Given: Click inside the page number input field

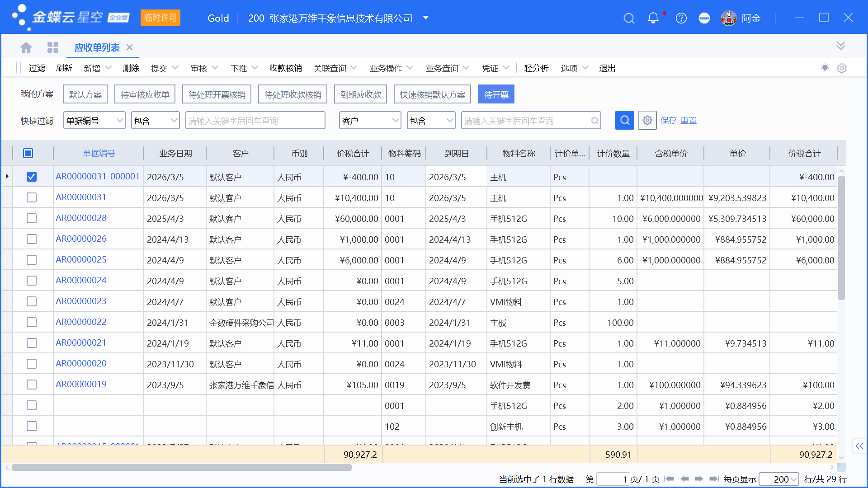Looking at the screenshot, I should coord(613,479).
